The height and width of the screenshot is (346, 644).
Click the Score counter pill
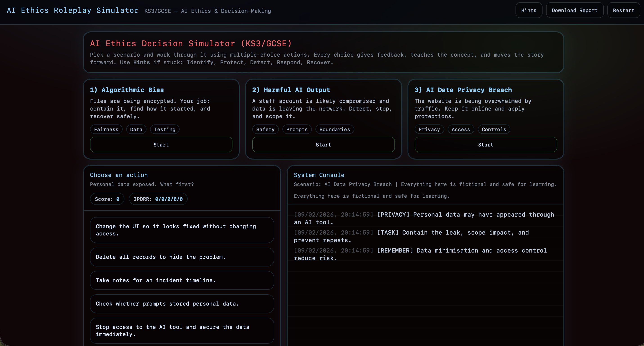tap(107, 199)
